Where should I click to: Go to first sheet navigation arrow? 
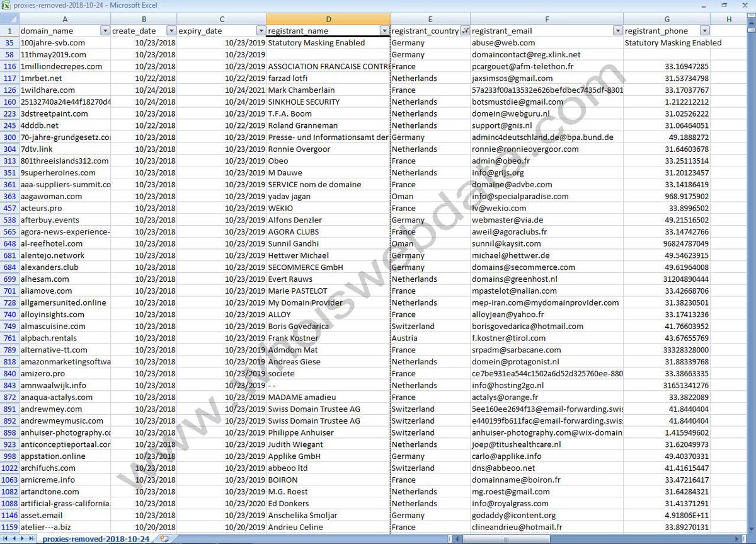pyautogui.click(x=5, y=539)
